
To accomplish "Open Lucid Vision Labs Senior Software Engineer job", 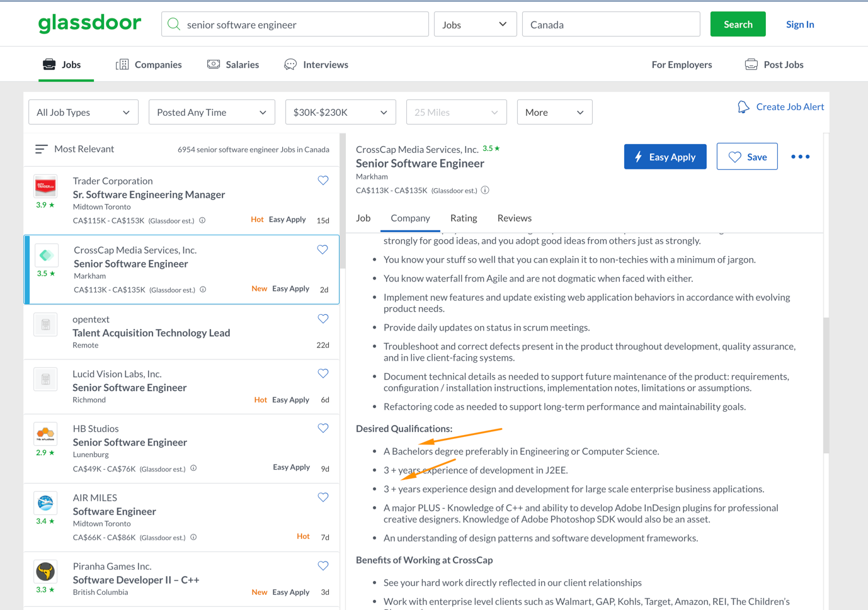I will pos(129,388).
